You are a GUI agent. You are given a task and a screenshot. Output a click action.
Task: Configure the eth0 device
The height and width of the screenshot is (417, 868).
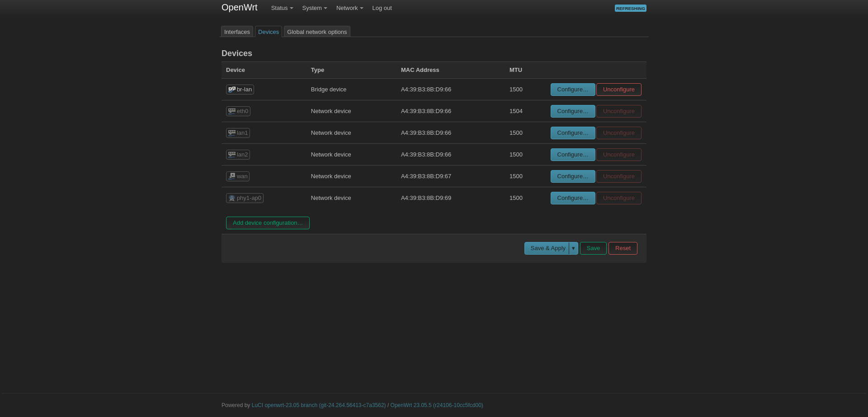tap(573, 111)
